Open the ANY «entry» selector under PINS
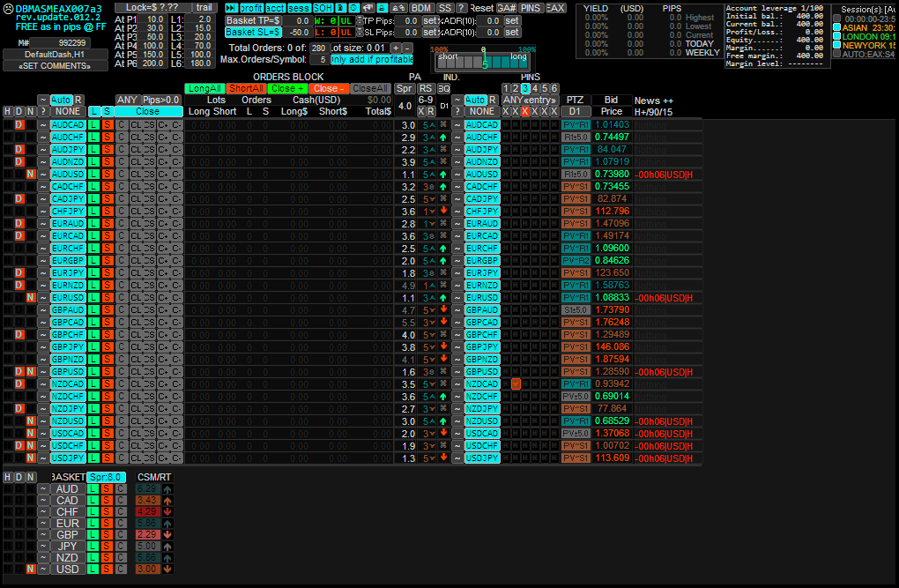The image size is (899, 588). [530, 100]
